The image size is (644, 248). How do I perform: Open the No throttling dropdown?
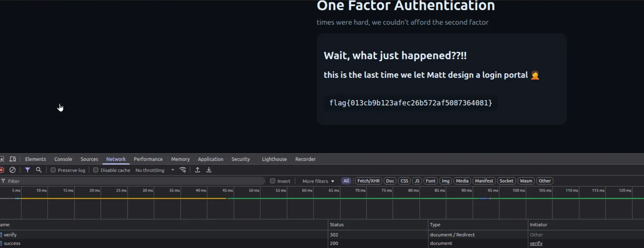tap(154, 170)
